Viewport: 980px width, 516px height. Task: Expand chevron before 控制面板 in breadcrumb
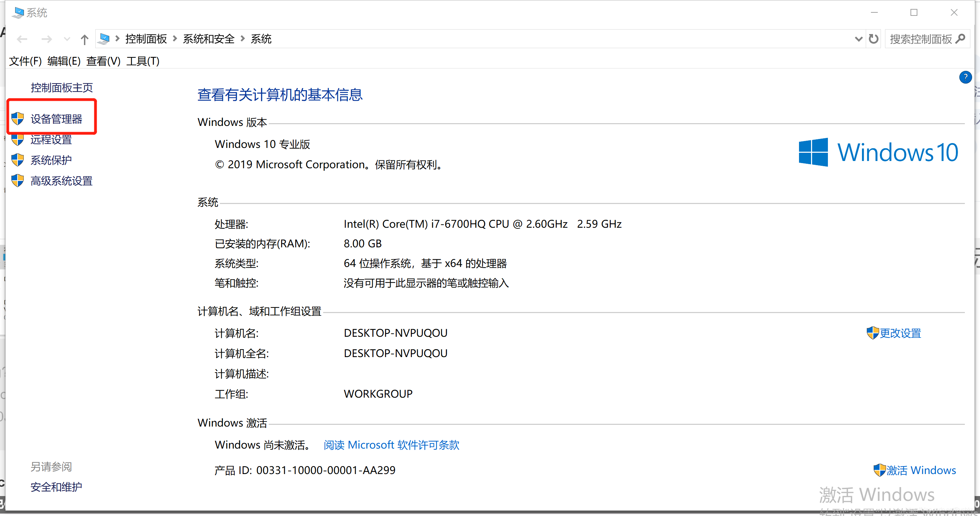(117, 39)
